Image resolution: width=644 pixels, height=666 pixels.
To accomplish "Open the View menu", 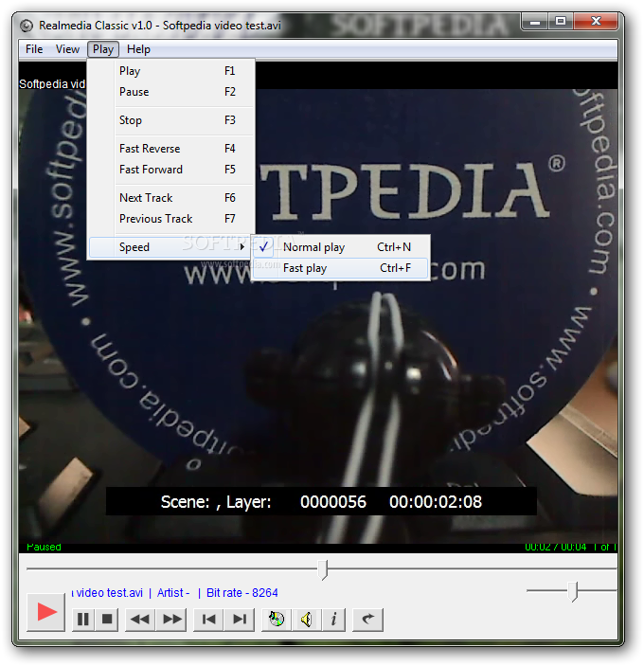I will tap(67, 49).
